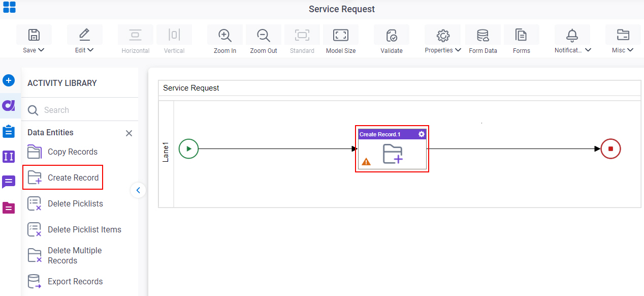Click the Save toolbar icon
The height and width of the screenshot is (296, 644).
tap(34, 35)
